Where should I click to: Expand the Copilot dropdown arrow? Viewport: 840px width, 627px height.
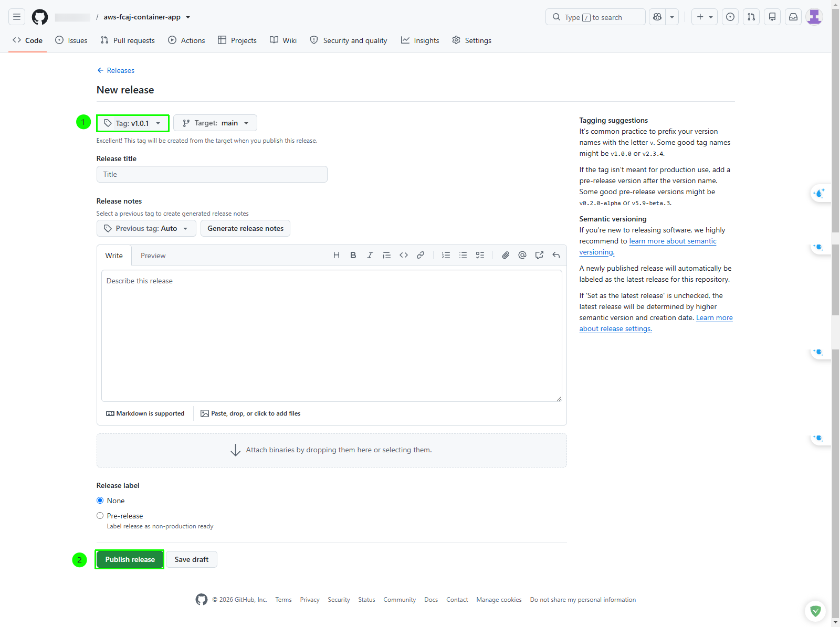(x=672, y=17)
